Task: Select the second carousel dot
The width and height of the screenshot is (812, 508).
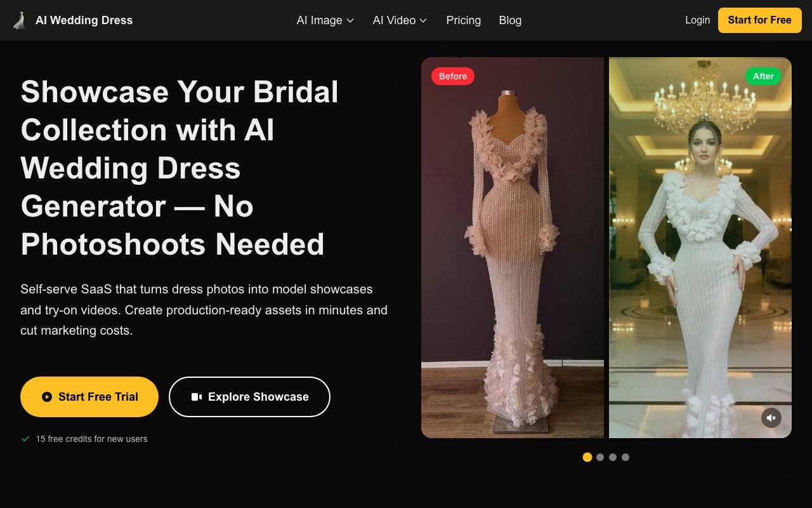Action: point(600,457)
